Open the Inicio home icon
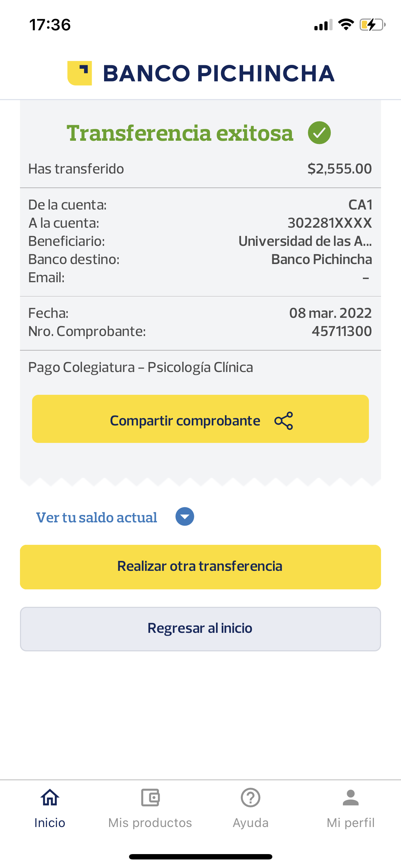The height and width of the screenshot is (868, 401). click(x=50, y=797)
